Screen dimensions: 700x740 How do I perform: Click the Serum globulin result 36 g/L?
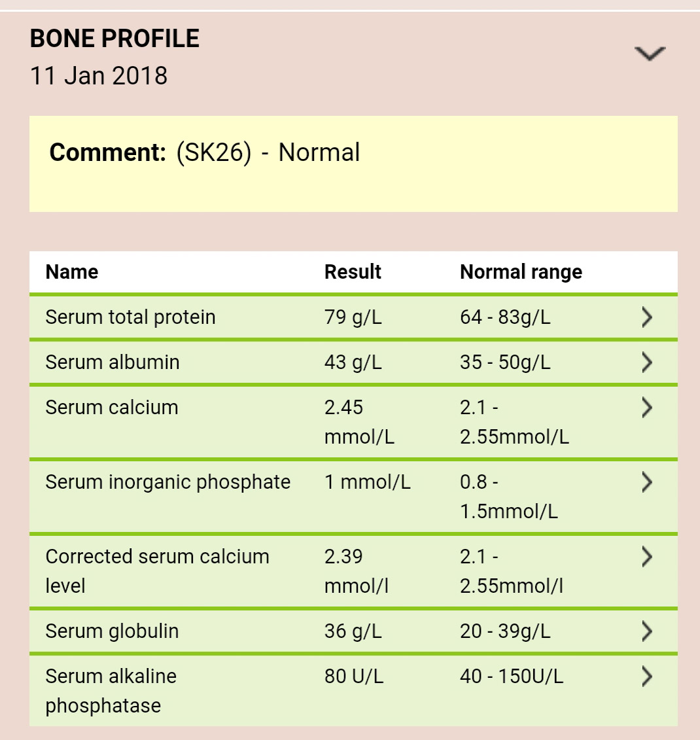pyautogui.click(x=353, y=631)
